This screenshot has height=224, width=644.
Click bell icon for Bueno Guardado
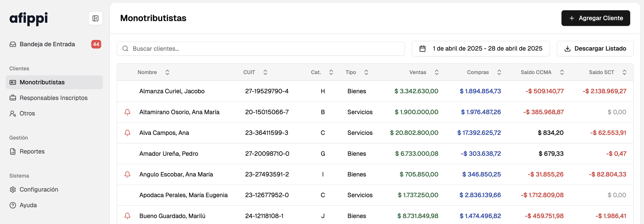[x=127, y=215]
